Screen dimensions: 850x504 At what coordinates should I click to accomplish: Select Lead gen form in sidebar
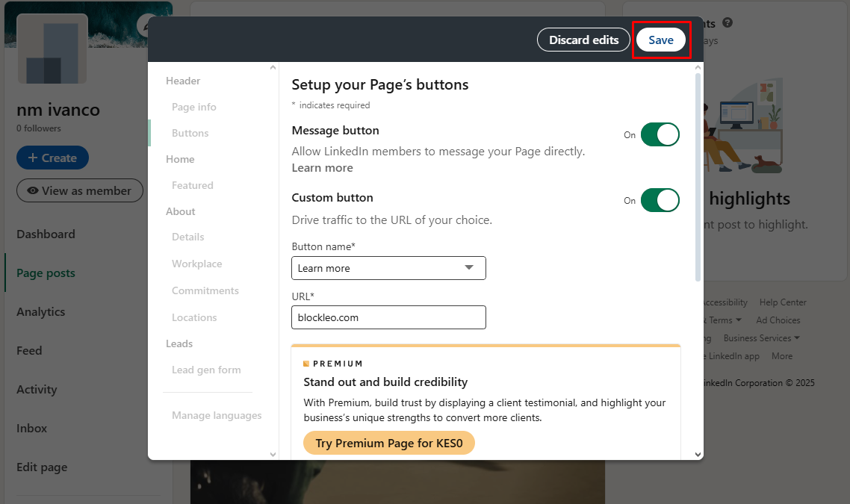[206, 370]
